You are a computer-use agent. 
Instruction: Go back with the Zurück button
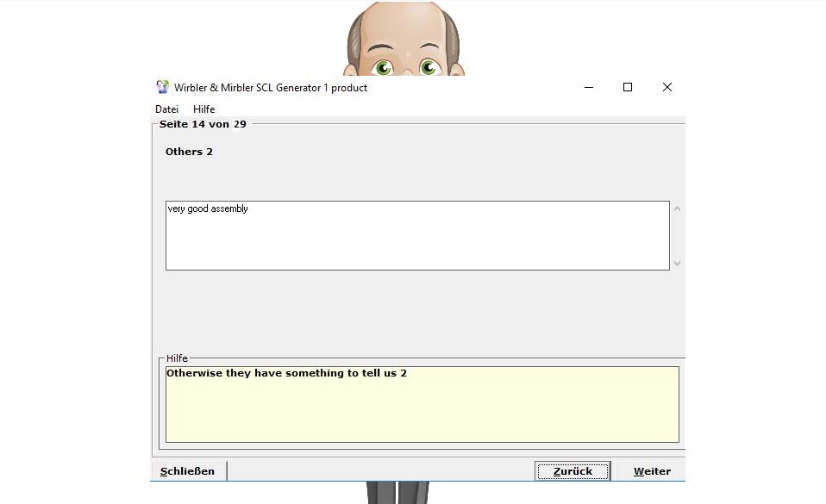[x=573, y=471]
